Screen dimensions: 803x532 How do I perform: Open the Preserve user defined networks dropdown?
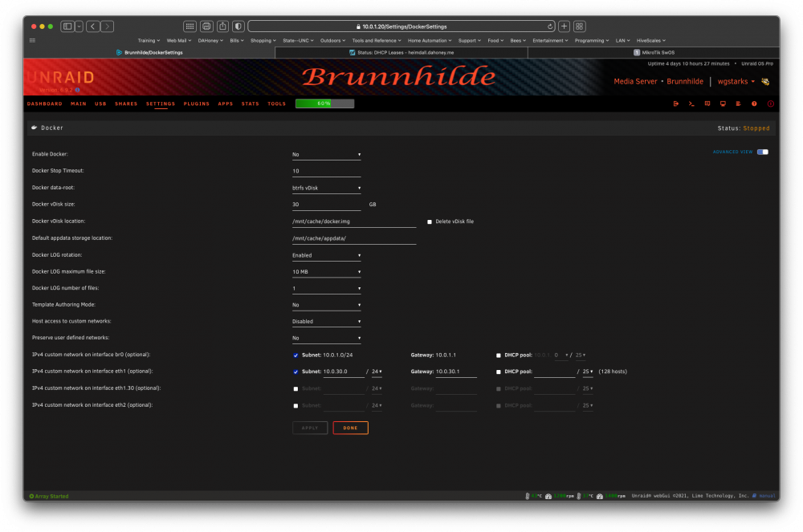pyautogui.click(x=326, y=338)
